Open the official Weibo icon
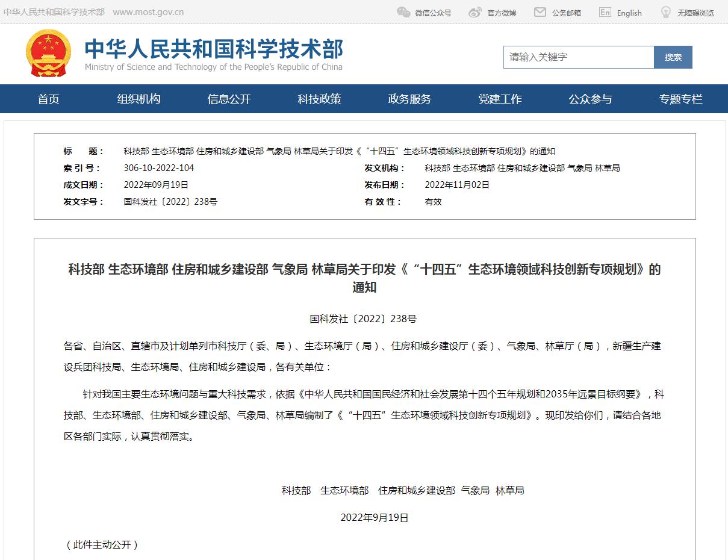 475,13
